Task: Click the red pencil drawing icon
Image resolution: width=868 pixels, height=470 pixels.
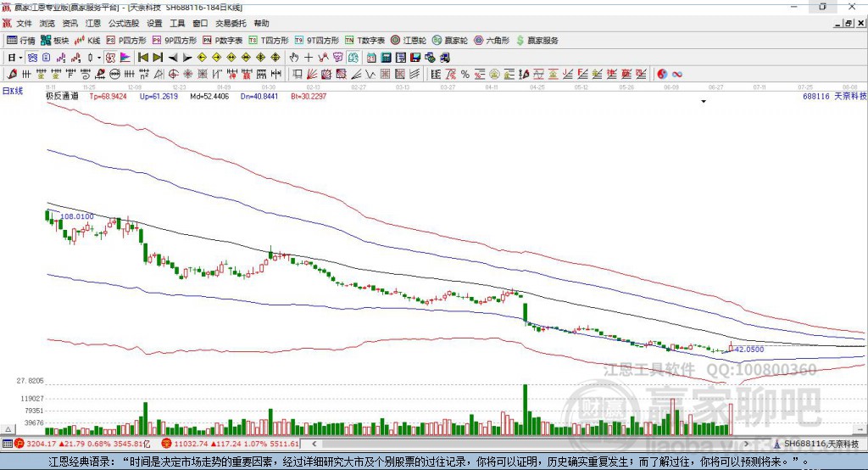Action: point(12,75)
